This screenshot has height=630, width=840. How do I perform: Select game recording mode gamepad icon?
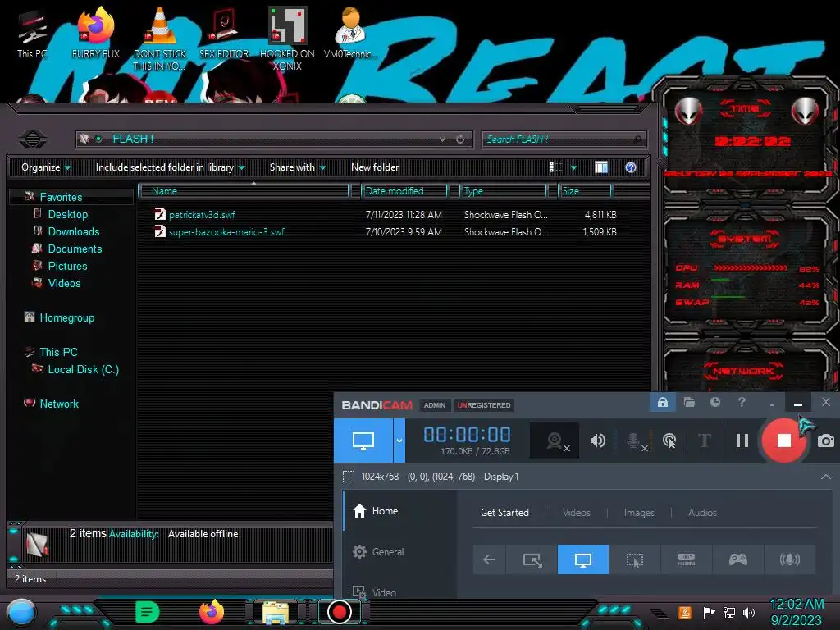[737, 559]
